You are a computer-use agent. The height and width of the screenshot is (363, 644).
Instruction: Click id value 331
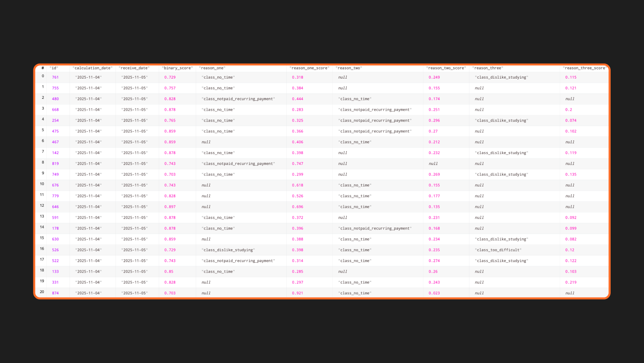coord(55,283)
